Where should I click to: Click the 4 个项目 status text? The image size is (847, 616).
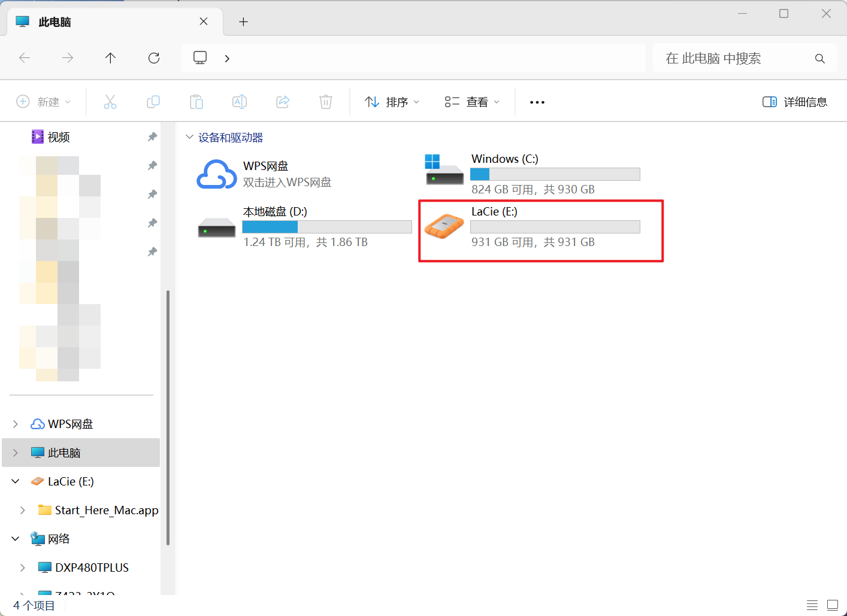pyautogui.click(x=34, y=605)
